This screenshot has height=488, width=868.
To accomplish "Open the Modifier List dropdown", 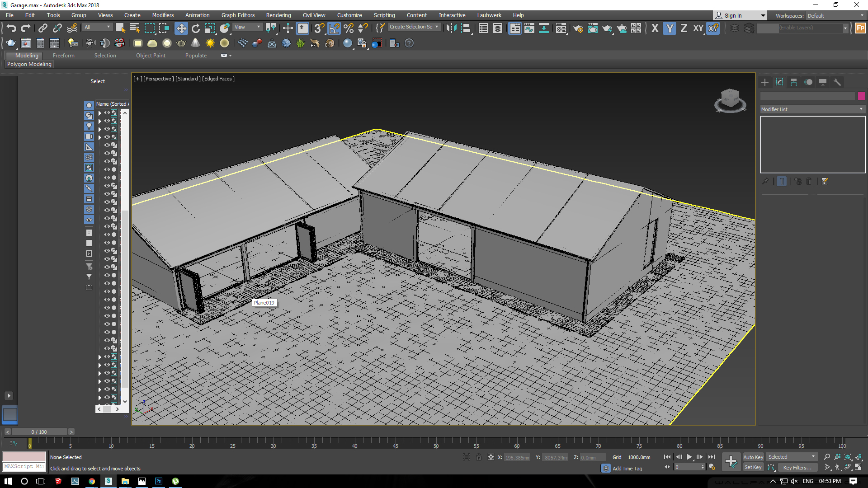I will (812, 109).
